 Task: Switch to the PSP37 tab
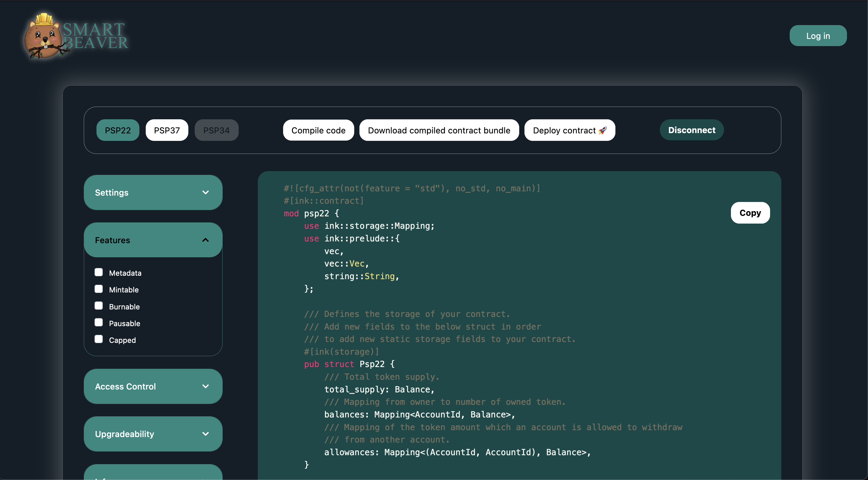click(167, 130)
